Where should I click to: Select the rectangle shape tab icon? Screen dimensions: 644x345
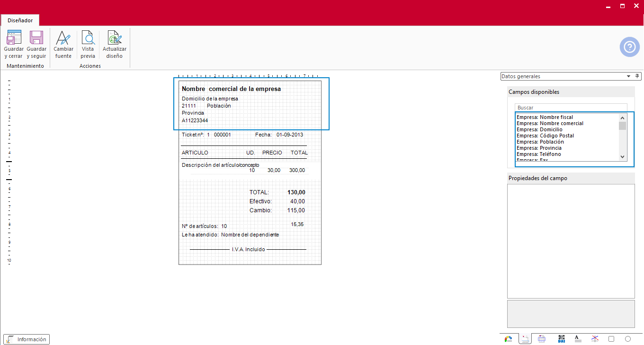click(611, 339)
